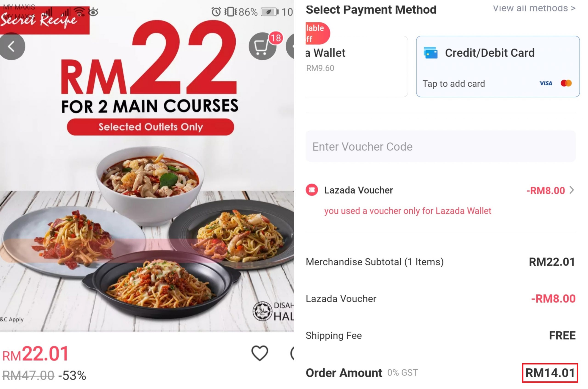Viewport: 588px width, 389px height.
Task: Click the Order Amount RM14.01 total
Action: (550, 373)
